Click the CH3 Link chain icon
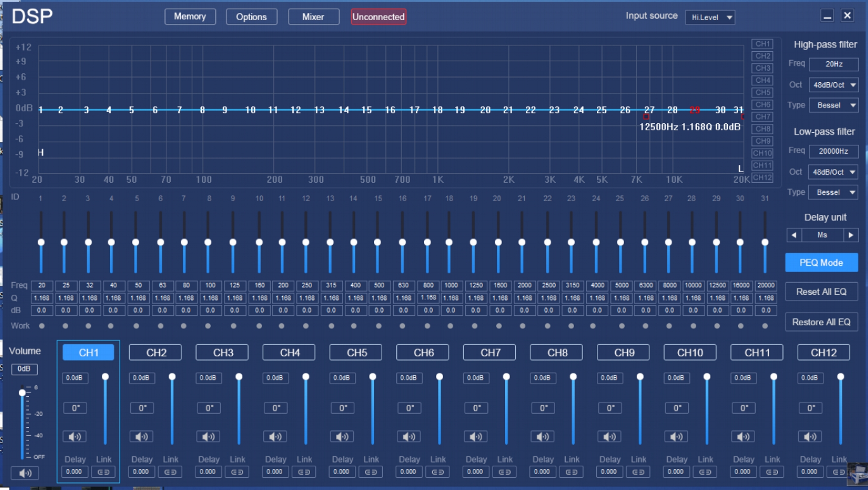 pyautogui.click(x=237, y=472)
